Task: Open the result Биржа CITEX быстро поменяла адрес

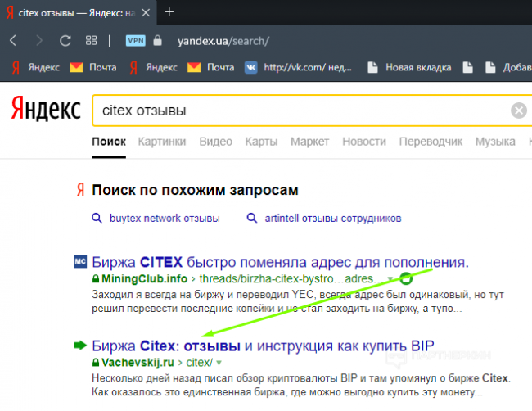Action: [280, 262]
